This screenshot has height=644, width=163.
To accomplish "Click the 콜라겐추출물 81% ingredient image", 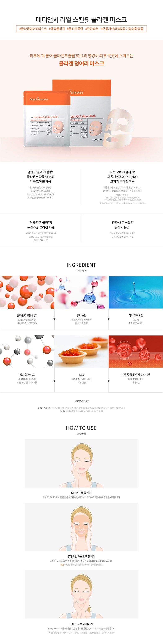I will pyautogui.click(x=27, y=292).
